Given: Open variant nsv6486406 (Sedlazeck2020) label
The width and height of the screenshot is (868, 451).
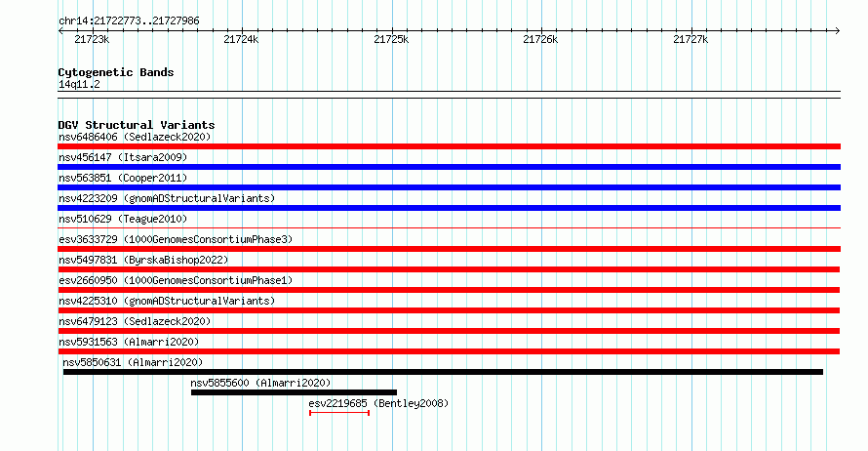Looking at the screenshot, I should pos(135,137).
